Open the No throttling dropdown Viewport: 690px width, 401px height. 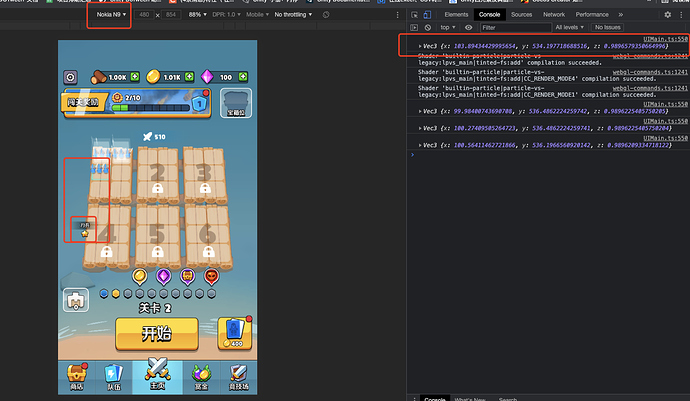[x=293, y=15]
